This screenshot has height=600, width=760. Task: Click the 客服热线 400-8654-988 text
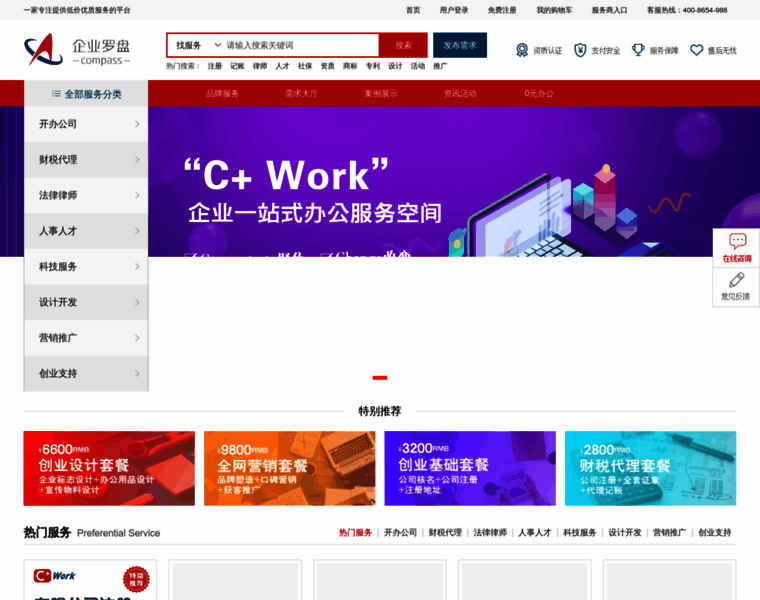(x=687, y=10)
